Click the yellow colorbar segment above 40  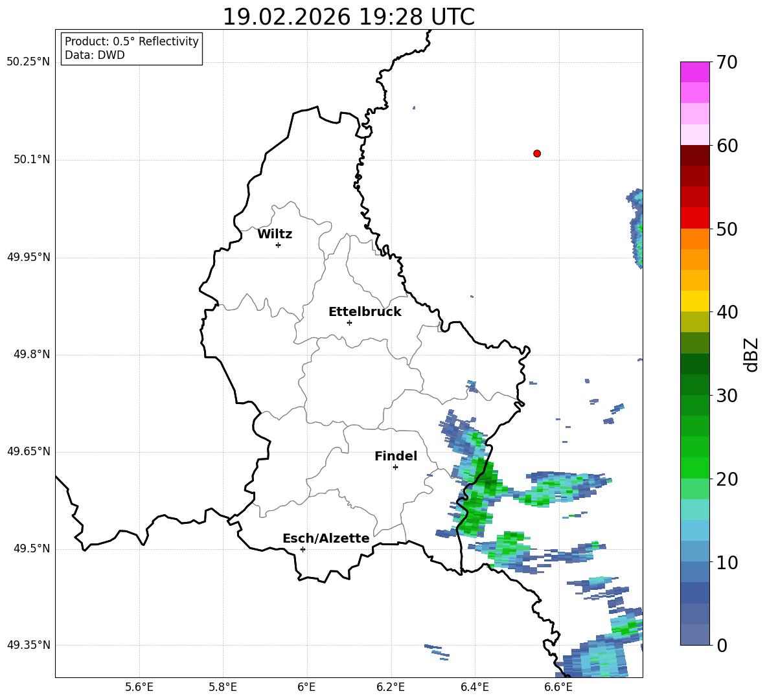[x=694, y=301]
